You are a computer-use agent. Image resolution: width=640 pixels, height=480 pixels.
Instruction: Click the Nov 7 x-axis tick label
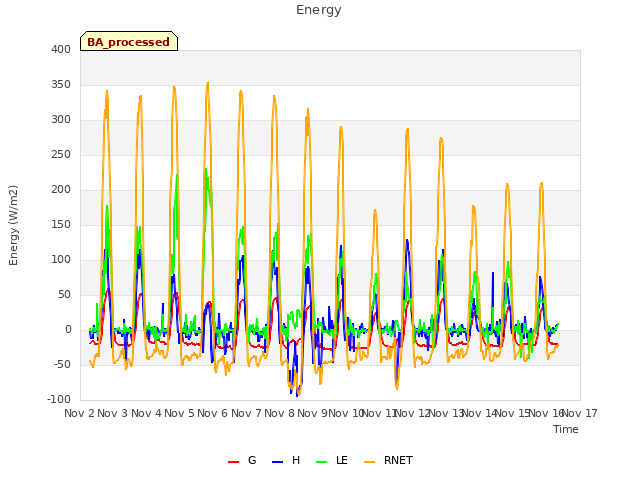[x=246, y=413]
